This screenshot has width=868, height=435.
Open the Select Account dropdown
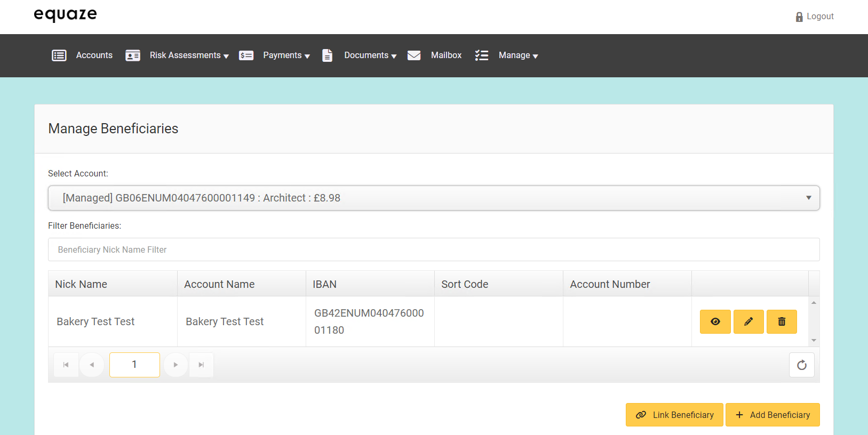point(433,198)
